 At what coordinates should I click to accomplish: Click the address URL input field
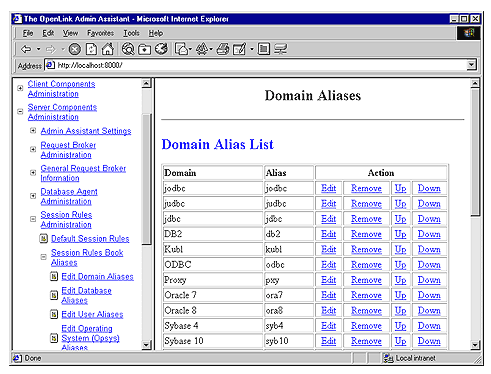(x=261, y=65)
